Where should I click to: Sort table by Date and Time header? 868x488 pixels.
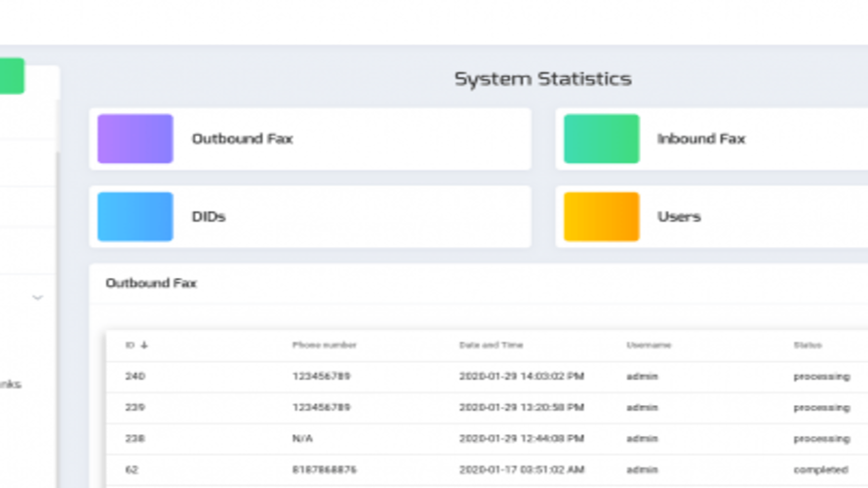point(491,346)
